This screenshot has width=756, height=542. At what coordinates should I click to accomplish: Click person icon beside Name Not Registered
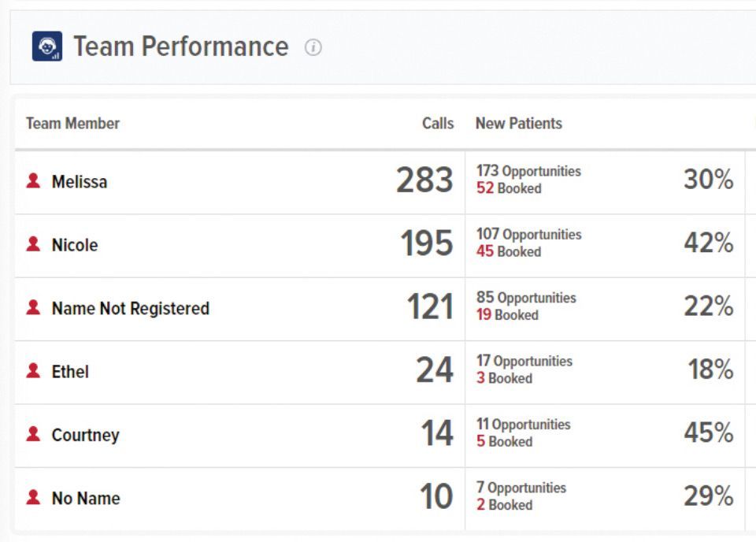click(33, 307)
